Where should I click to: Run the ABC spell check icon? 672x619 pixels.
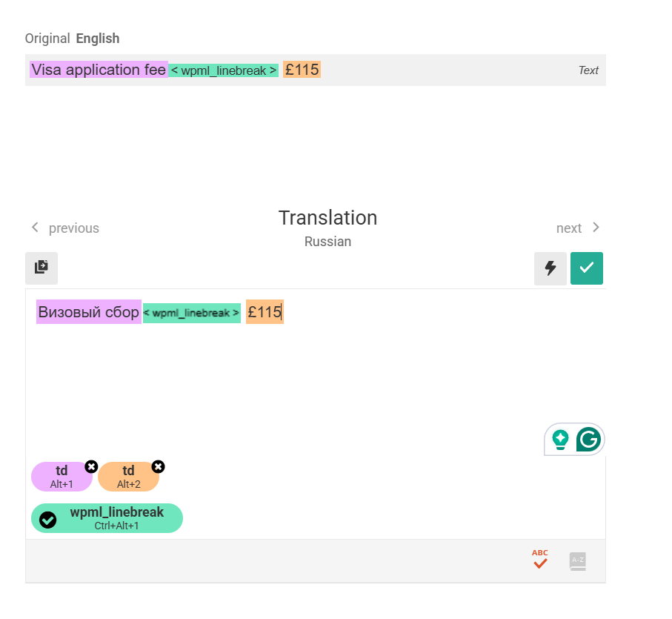(540, 559)
